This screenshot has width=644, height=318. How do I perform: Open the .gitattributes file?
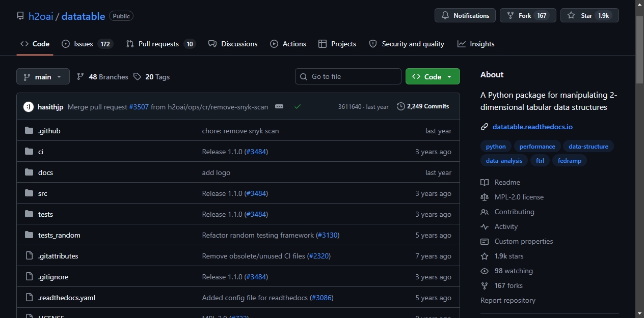point(58,256)
